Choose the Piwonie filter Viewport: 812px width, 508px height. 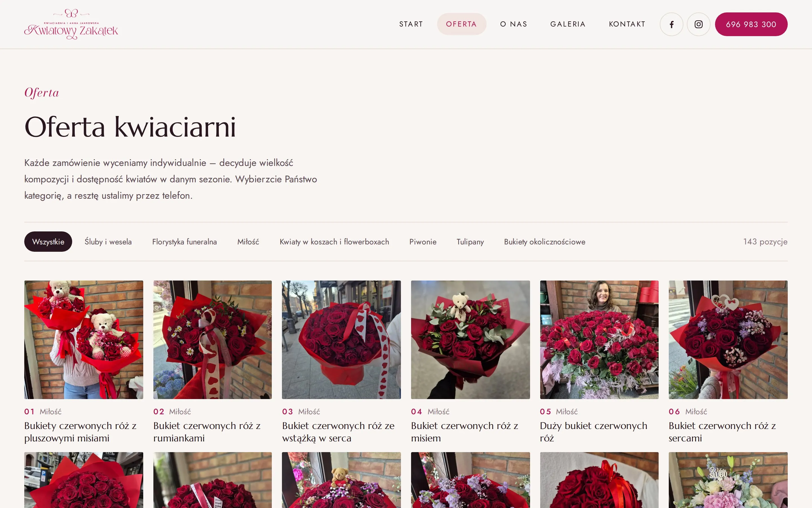click(x=423, y=242)
